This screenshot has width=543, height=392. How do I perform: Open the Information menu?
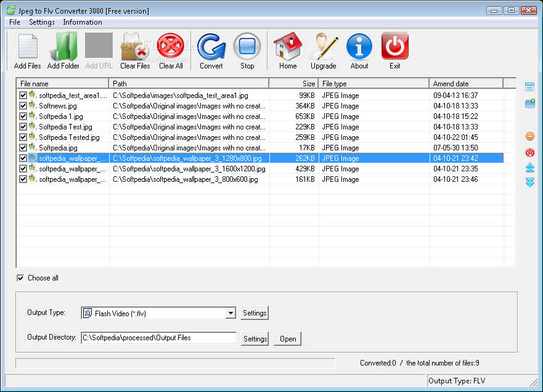(x=83, y=22)
